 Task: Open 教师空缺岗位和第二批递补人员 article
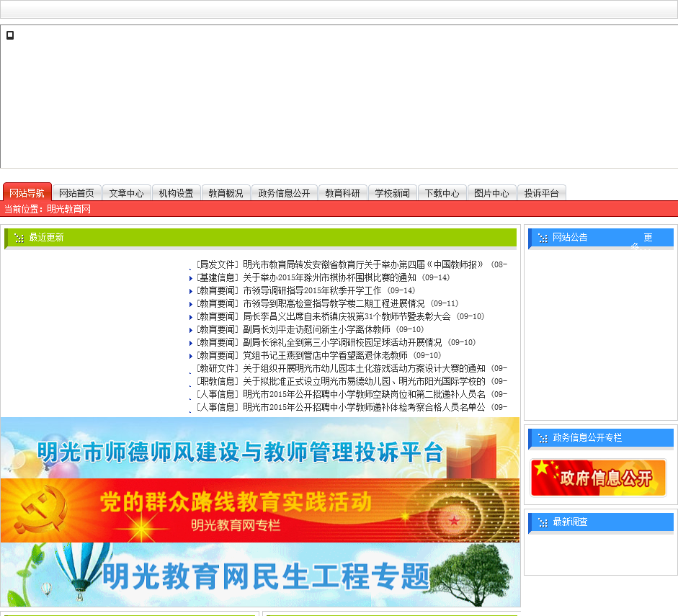(364, 394)
